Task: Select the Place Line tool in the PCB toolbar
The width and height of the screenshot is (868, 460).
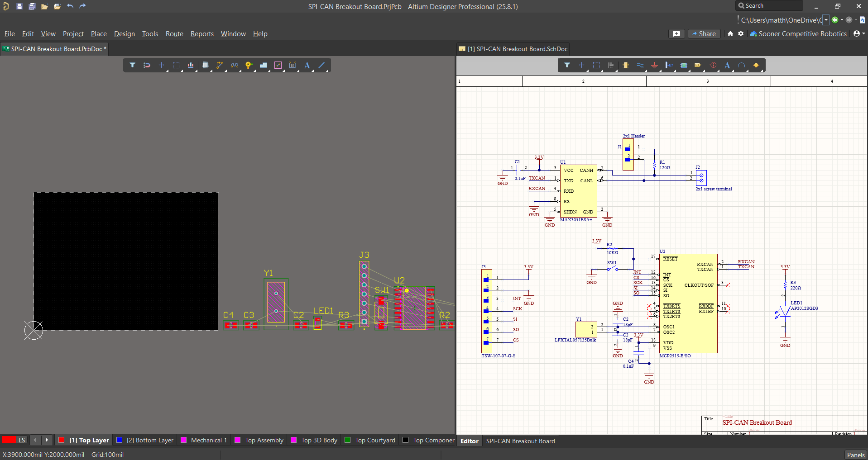Action: click(x=321, y=65)
